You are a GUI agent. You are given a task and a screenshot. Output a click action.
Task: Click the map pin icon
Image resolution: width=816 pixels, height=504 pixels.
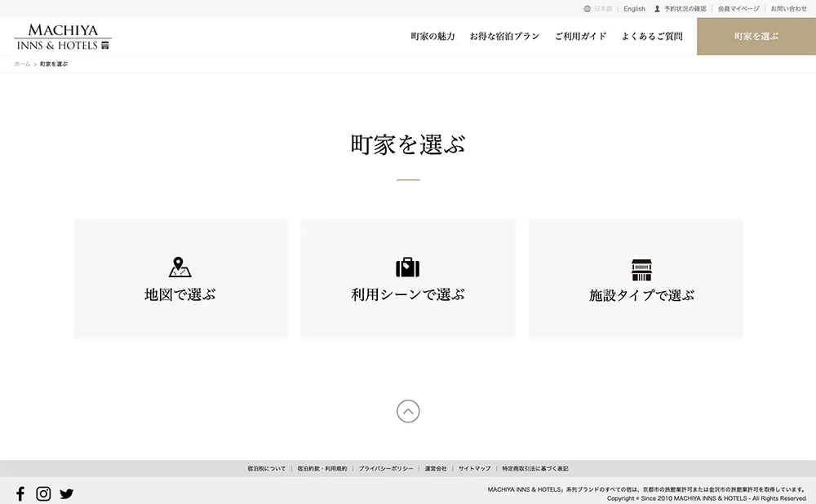click(180, 267)
